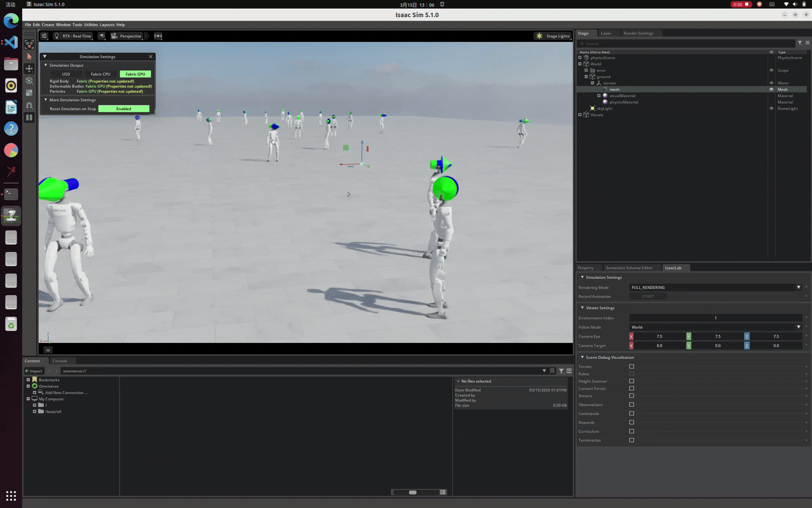This screenshot has height=508, width=812.
Task: Toggle visibility of skyLight prim
Action: pyautogui.click(x=771, y=109)
